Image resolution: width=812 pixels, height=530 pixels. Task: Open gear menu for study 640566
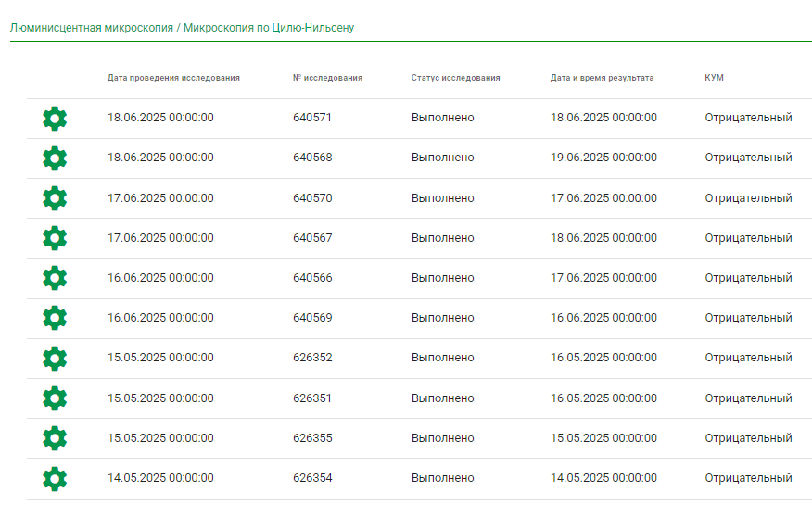click(x=55, y=278)
